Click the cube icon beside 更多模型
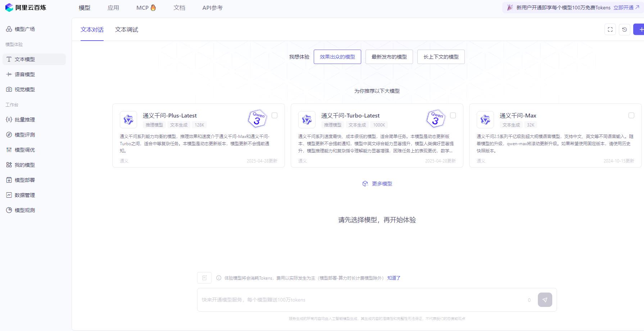The width and height of the screenshot is (644, 331). (365, 184)
